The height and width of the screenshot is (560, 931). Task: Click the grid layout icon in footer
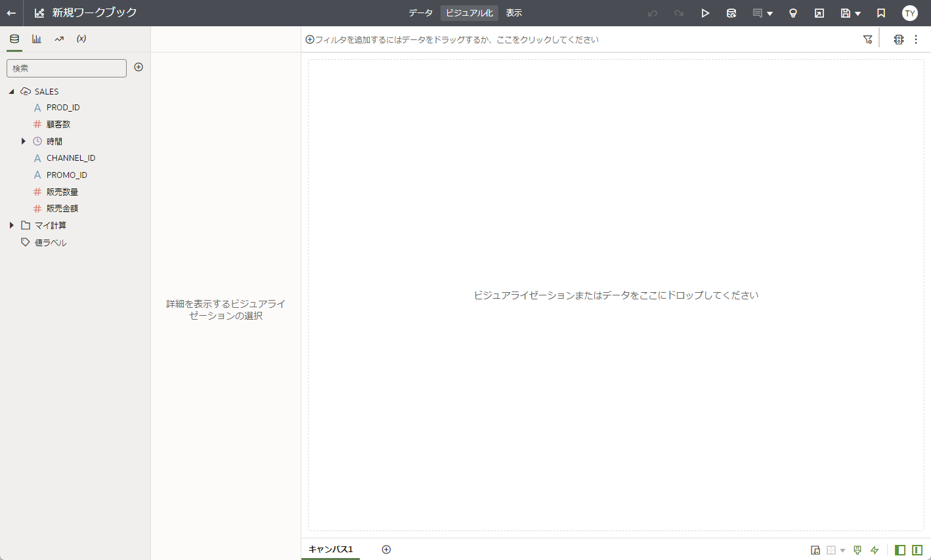(x=831, y=550)
